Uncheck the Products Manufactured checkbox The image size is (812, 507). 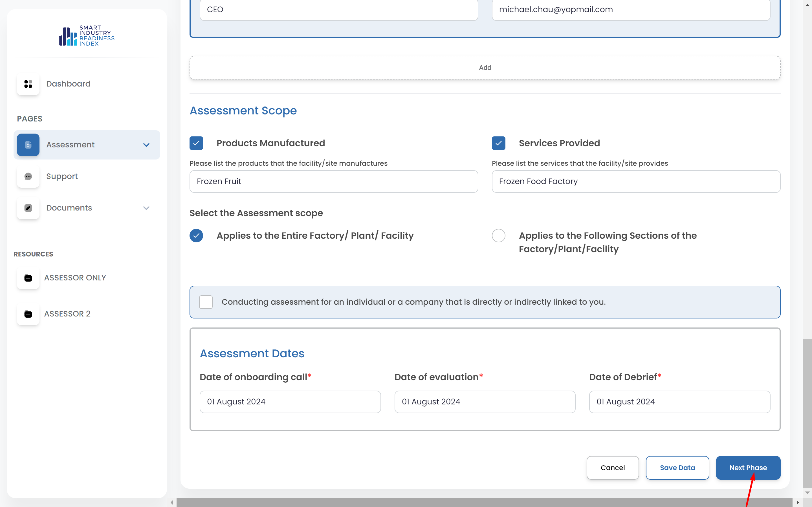(x=196, y=143)
